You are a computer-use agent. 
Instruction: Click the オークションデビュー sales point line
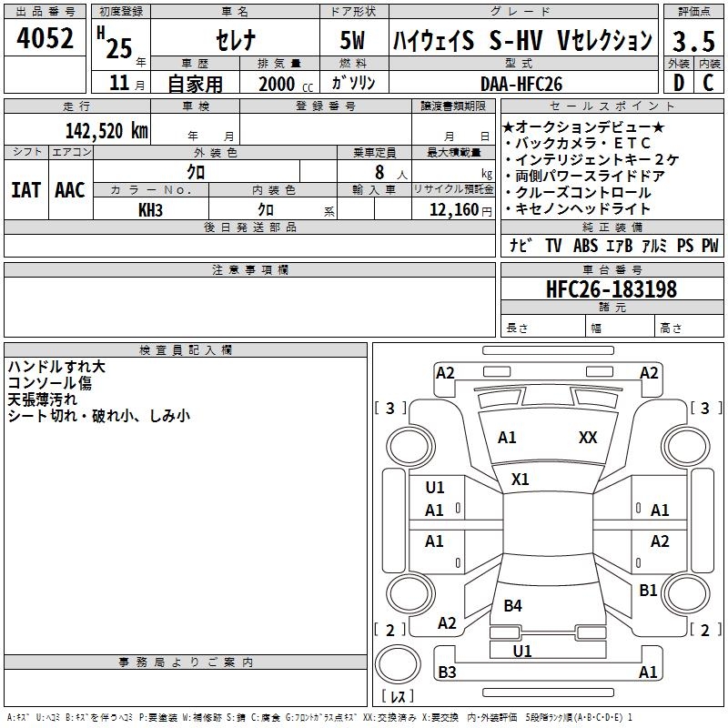click(583, 127)
